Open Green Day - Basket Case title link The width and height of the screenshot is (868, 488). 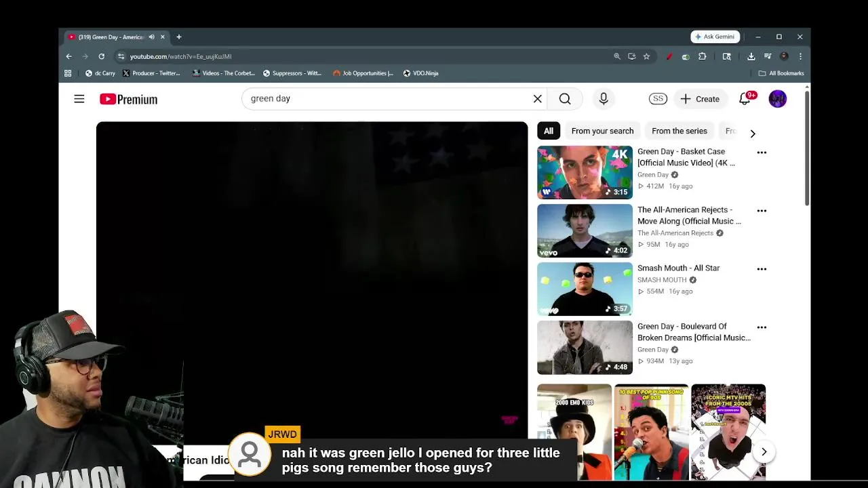pos(686,157)
